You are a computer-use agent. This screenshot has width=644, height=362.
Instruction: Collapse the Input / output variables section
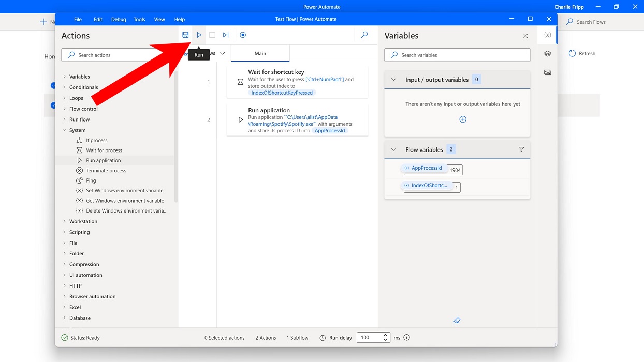[x=393, y=79]
